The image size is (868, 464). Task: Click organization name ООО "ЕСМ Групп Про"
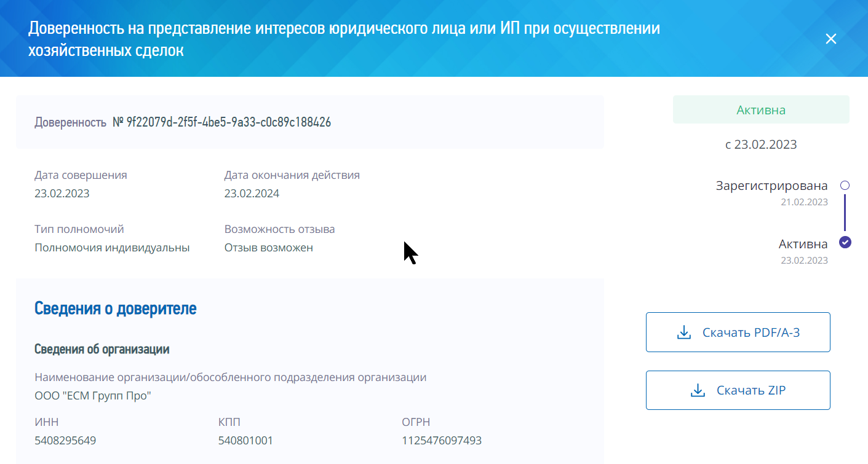tap(93, 396)
